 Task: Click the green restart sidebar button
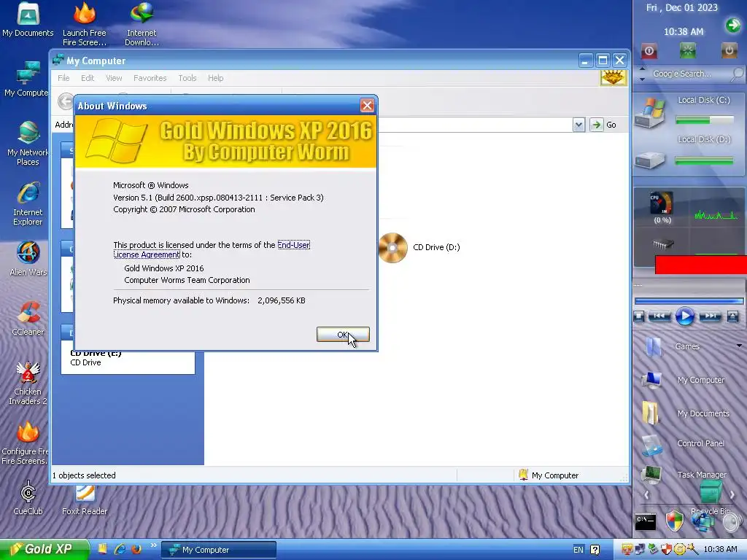tap(687, 50)
